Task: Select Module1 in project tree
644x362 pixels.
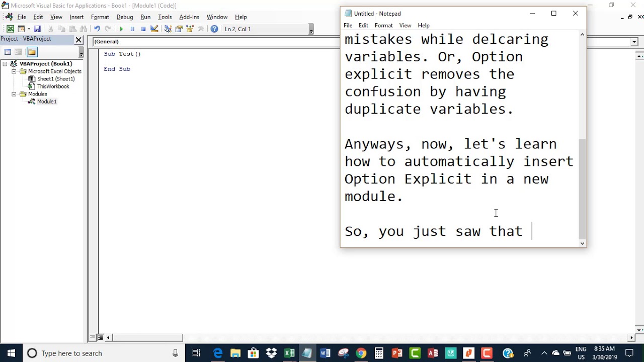Action: point(46,102)
